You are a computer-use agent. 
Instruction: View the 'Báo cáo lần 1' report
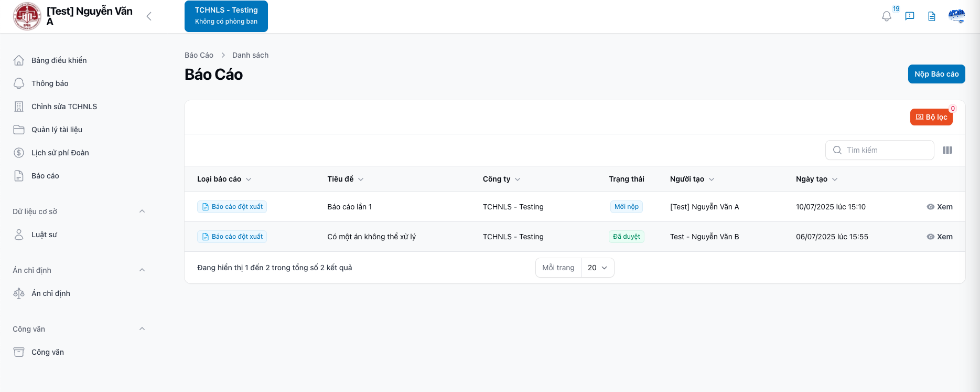(940, 207)
